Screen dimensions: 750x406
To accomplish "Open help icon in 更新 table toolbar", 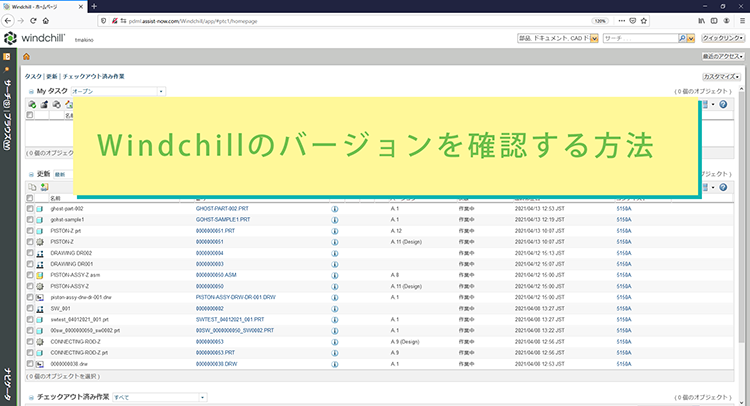I will coord(723,187).
